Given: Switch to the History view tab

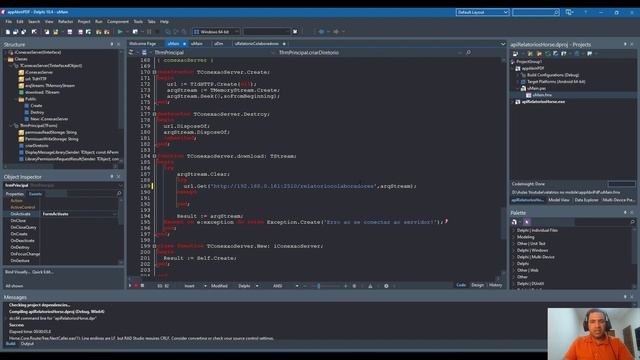Looking at the screenshot, I should [x=495, y=285].
